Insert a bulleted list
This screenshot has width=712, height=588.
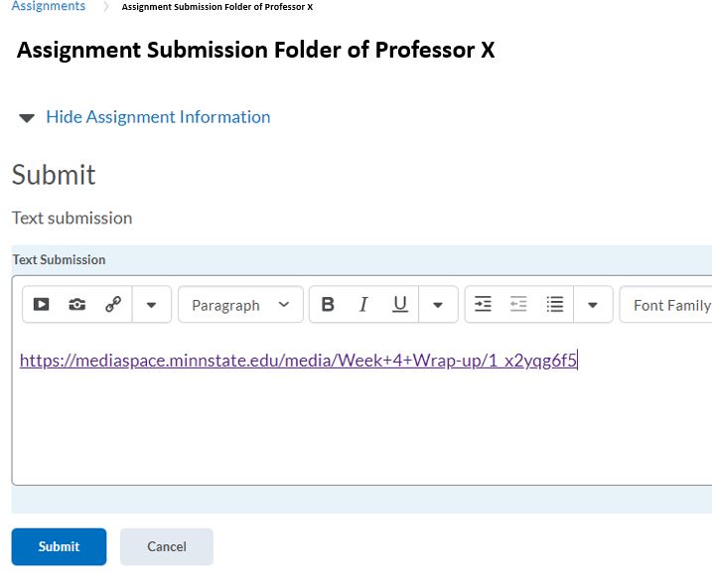click(555, 305)
